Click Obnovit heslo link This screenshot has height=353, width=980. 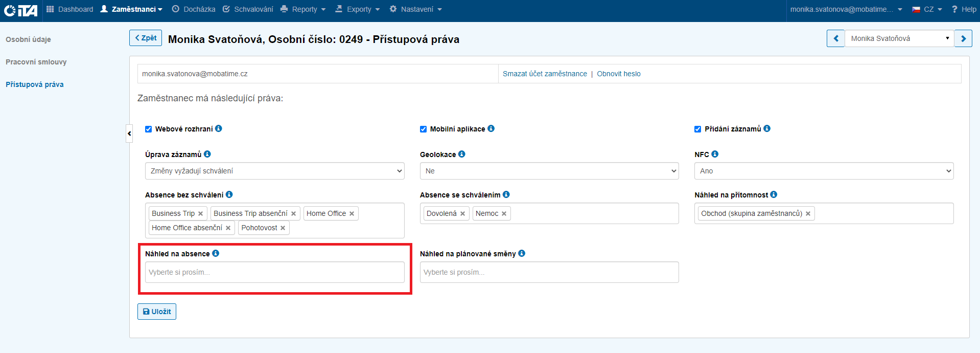pyautogui.click(x=618, y=74)
